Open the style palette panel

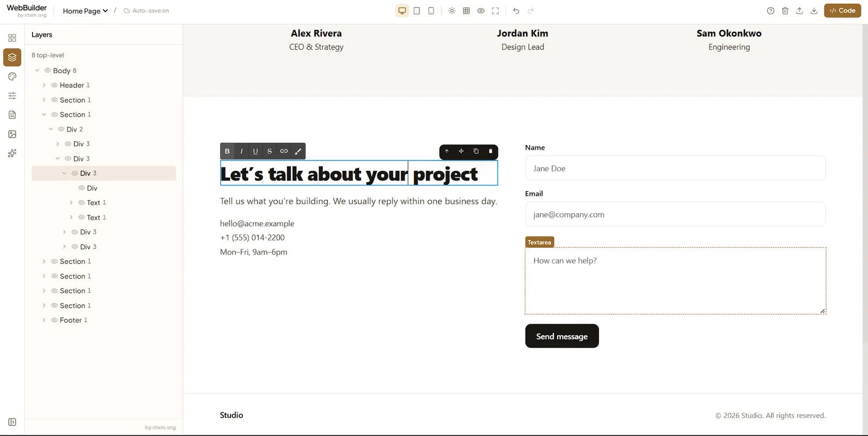[12, 76]
